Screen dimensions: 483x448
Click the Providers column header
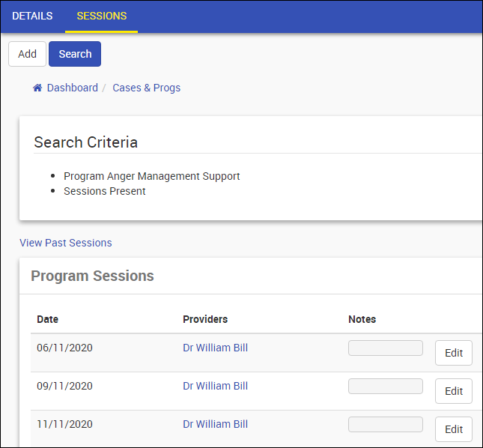tap(205, 319)
